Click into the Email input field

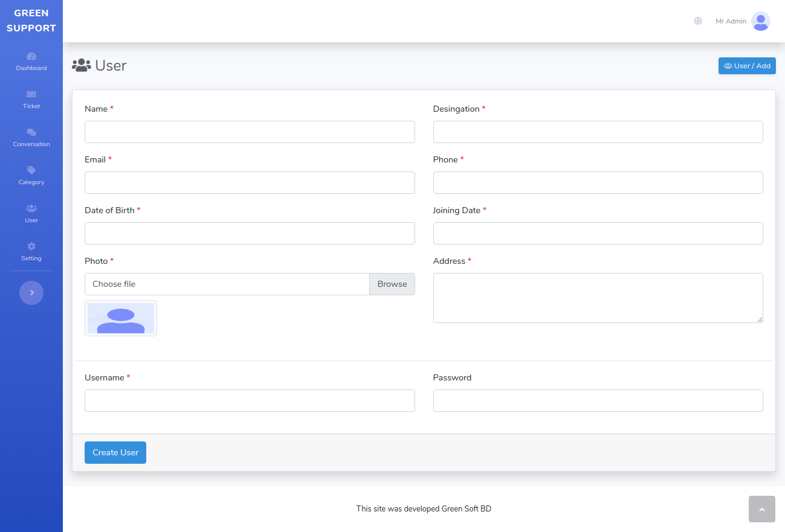pyautogui.click(x=250, y=182)
